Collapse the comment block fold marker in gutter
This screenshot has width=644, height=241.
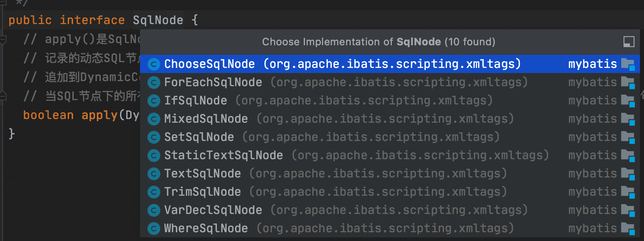[3, 39]
